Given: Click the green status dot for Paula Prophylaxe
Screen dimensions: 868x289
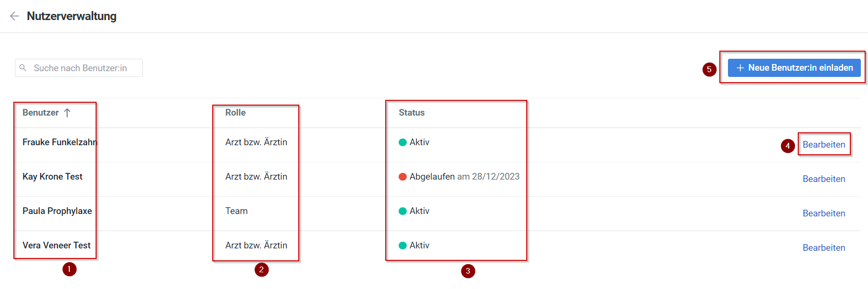Looking at the screenshot, I should pyautogui.click(x=402, y=211).
